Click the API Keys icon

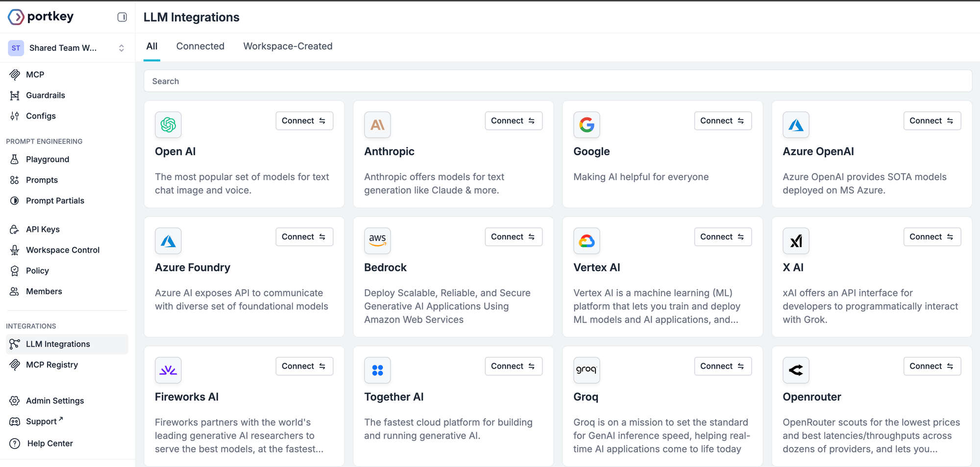click(15, 230)
